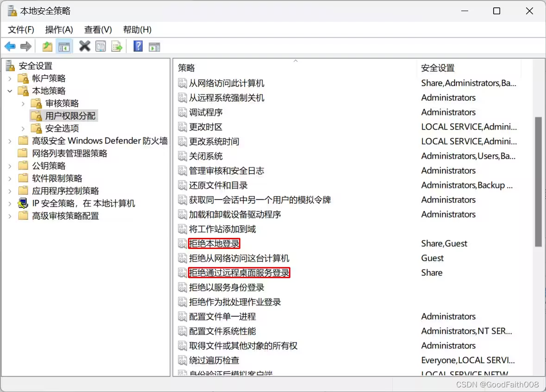Expand the 帐户策略 tree node
Viewport: 546px width, 392px height.
(x=10, y=79)
